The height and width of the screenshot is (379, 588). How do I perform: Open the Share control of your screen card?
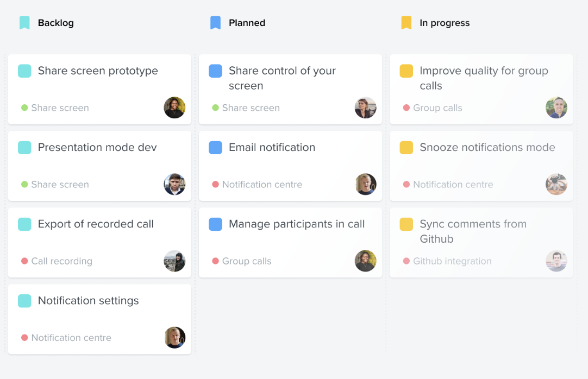290,90
